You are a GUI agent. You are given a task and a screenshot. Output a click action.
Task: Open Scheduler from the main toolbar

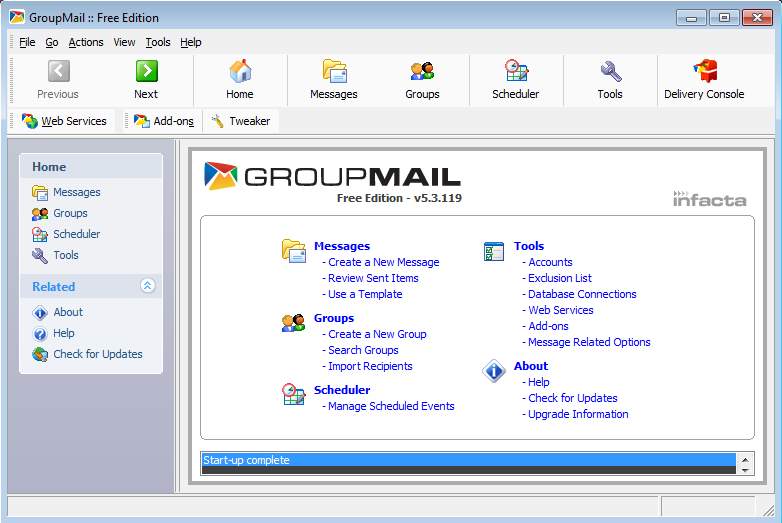(x=516, y=80)
